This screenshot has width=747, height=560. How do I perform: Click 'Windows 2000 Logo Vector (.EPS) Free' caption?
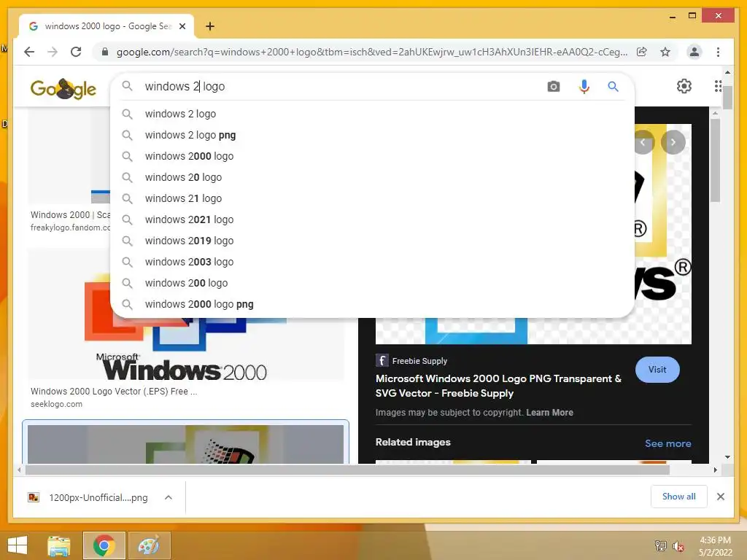click(114, 392)
